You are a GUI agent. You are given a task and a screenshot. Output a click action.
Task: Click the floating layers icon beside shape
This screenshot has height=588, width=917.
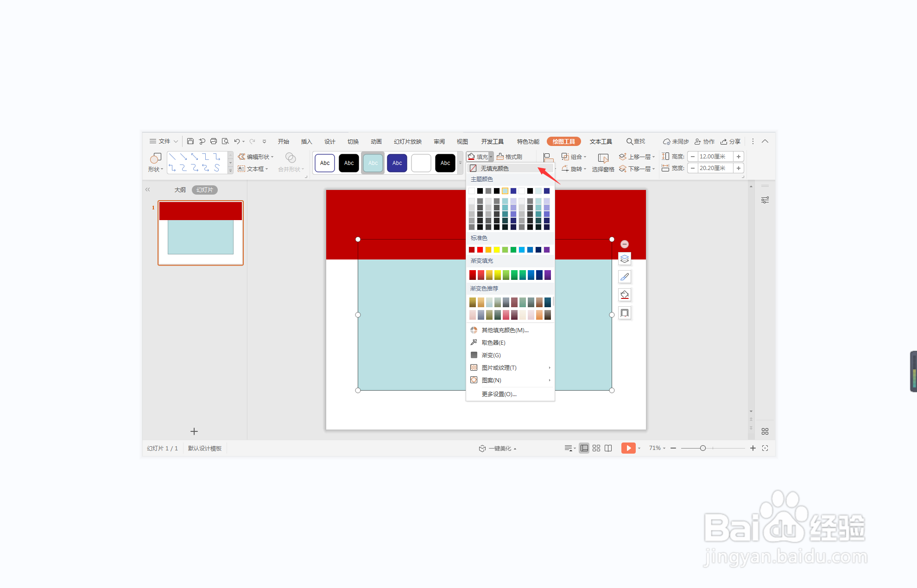tap(625, 259)
